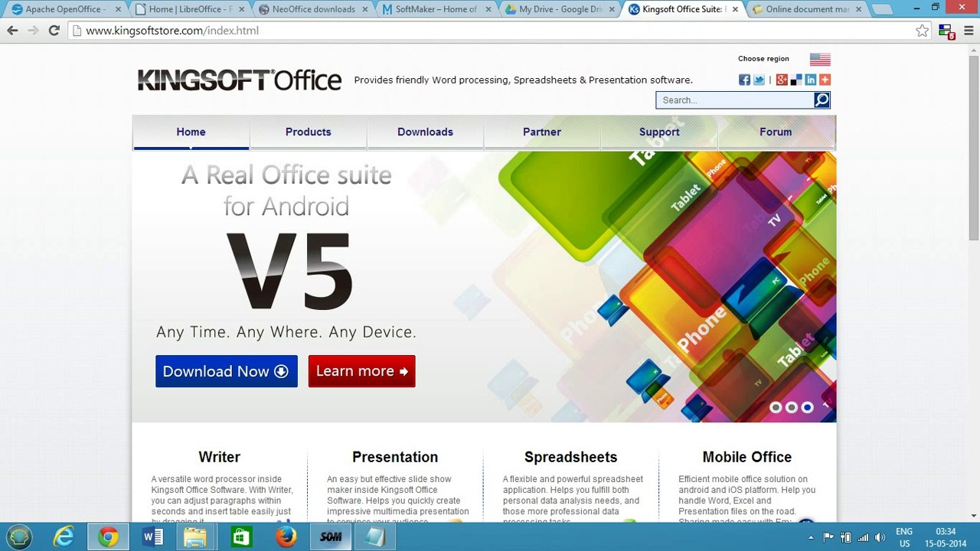Check the network signal tray icon
Image resolution: width=980 pixels, height=551 pixels.
coord(863,537)
